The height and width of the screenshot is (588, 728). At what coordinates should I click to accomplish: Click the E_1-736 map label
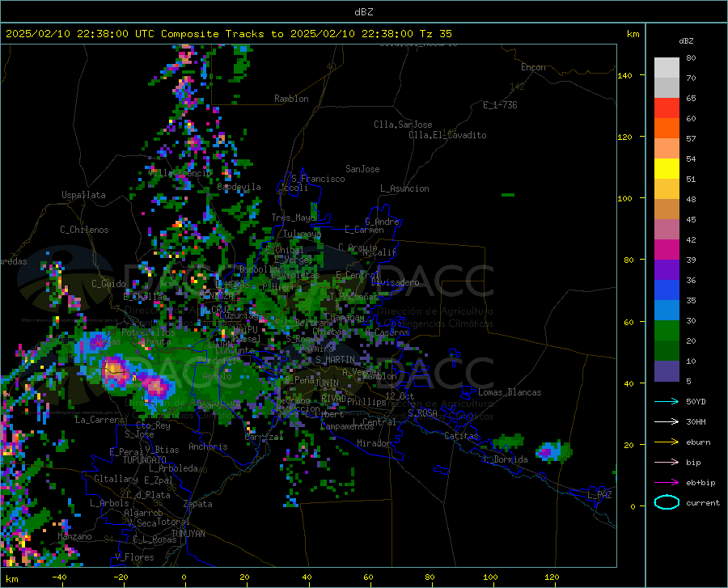[x=500, y=105]
